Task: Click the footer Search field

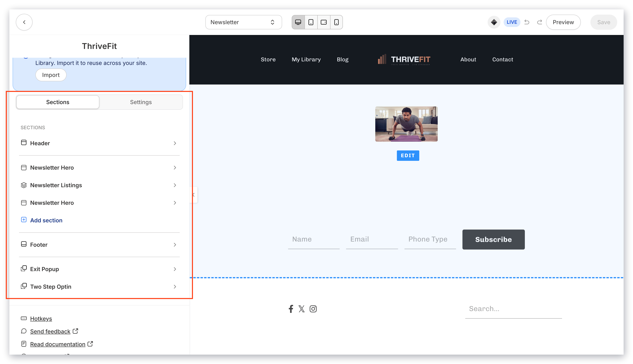Action: pos(513,309)
